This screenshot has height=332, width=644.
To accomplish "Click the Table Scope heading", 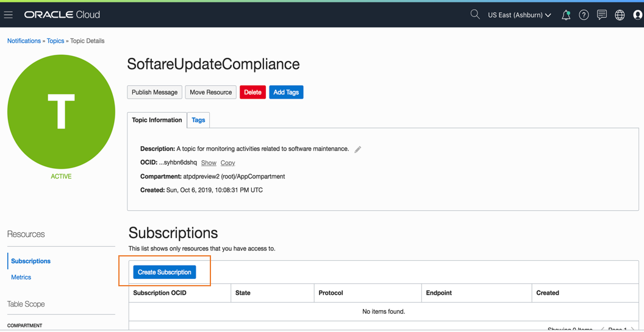I will pyautogui.click(x=26, y=304).
